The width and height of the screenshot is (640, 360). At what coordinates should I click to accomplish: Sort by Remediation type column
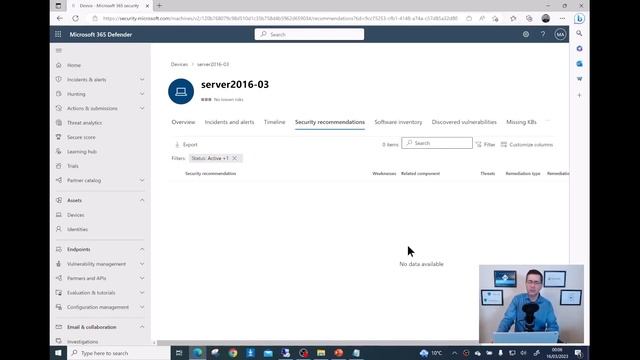pos(523,173)
